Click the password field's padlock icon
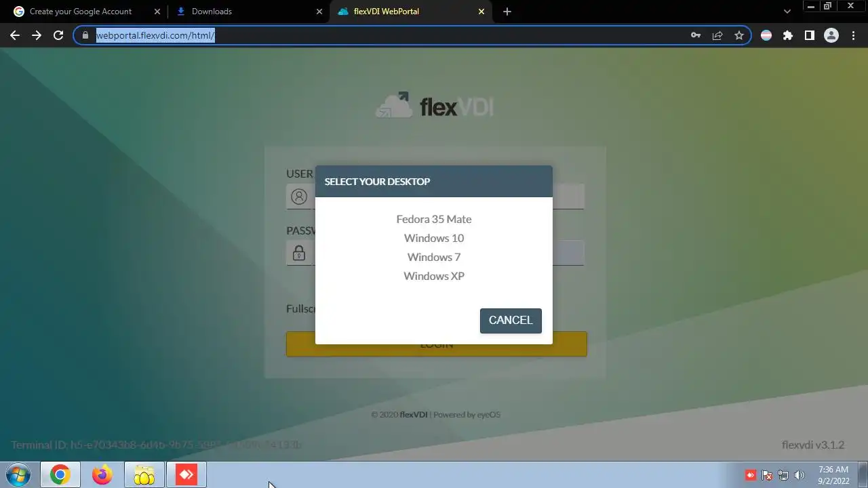This screenshot has width=868, height=488. [x=299, y=253]
